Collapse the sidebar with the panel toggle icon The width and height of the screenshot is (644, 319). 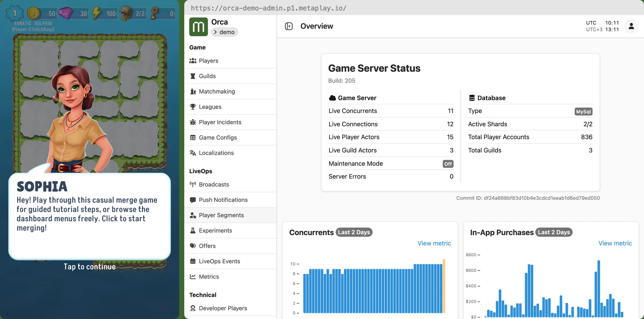pos(289,26)
